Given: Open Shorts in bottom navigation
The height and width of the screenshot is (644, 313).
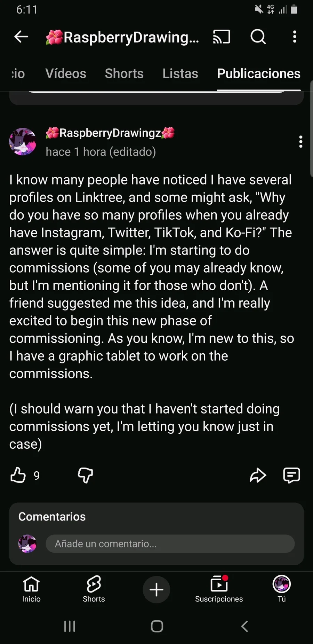Looking at the screenshot, I should [x=94, y=589].
